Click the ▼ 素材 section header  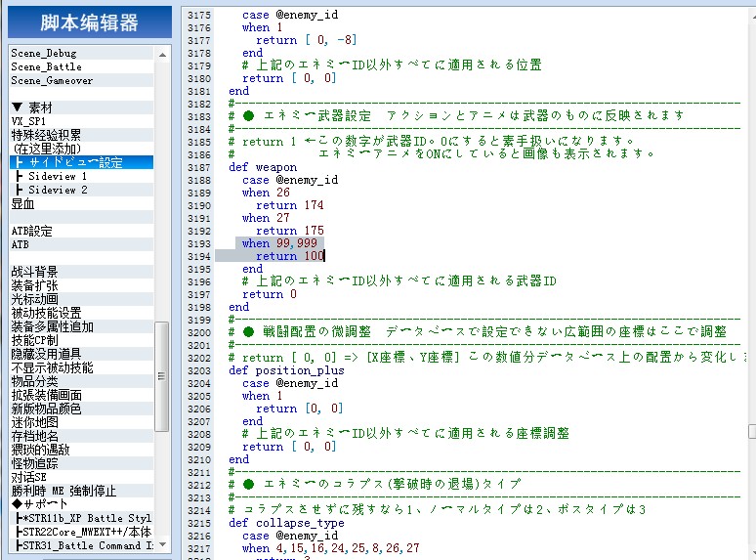click(81, 108)
